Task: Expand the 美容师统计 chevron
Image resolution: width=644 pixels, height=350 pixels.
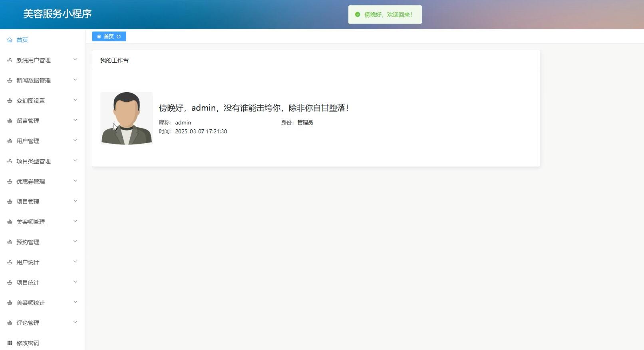Action: point(75,302)
